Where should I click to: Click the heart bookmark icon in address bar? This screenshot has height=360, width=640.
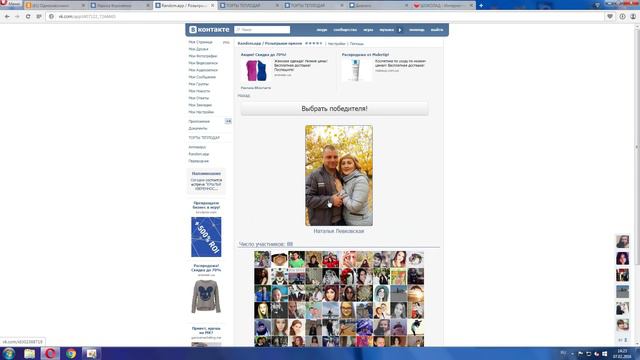pos(610,16)
